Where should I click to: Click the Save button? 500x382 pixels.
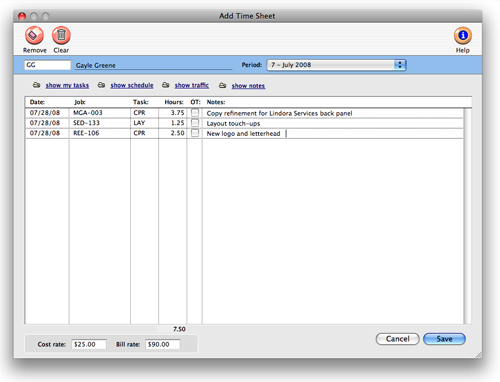click(444, 339)
